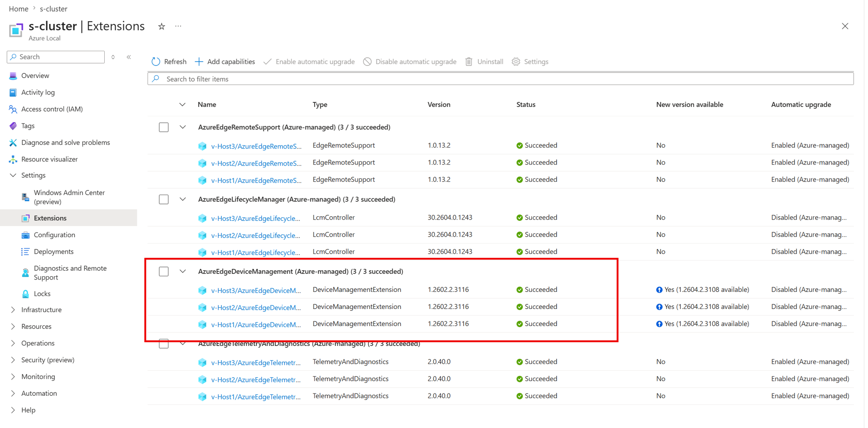This screenshot has height=428, width=868.
Task: Collapse the Settings section in the sidebar
Action: (x=13, y=175)
